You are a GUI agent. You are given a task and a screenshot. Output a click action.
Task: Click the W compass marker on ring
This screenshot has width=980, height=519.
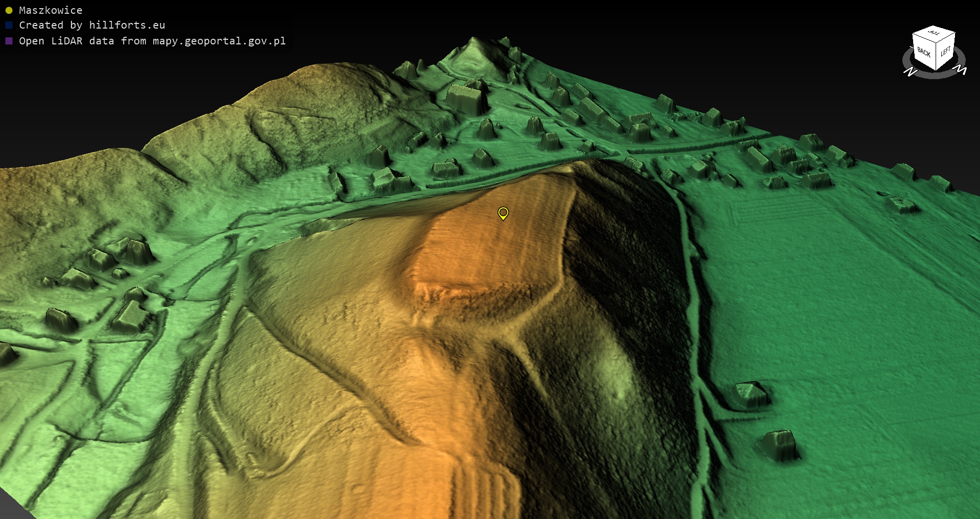(961, 70)
